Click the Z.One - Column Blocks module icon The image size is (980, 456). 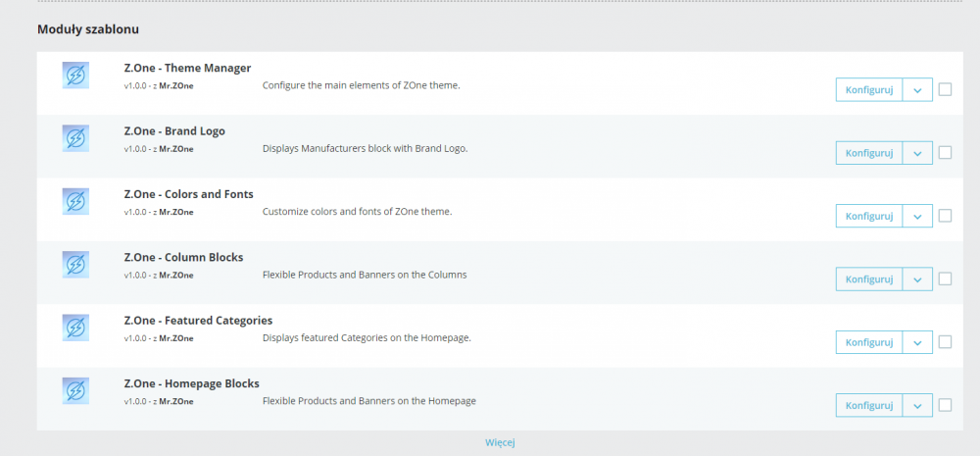click(75, 265)
